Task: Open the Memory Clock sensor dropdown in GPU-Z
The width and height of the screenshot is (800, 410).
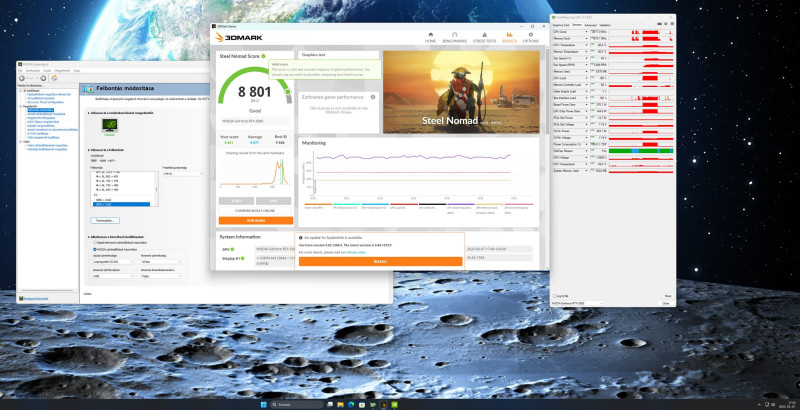Action: click(587, 38)
